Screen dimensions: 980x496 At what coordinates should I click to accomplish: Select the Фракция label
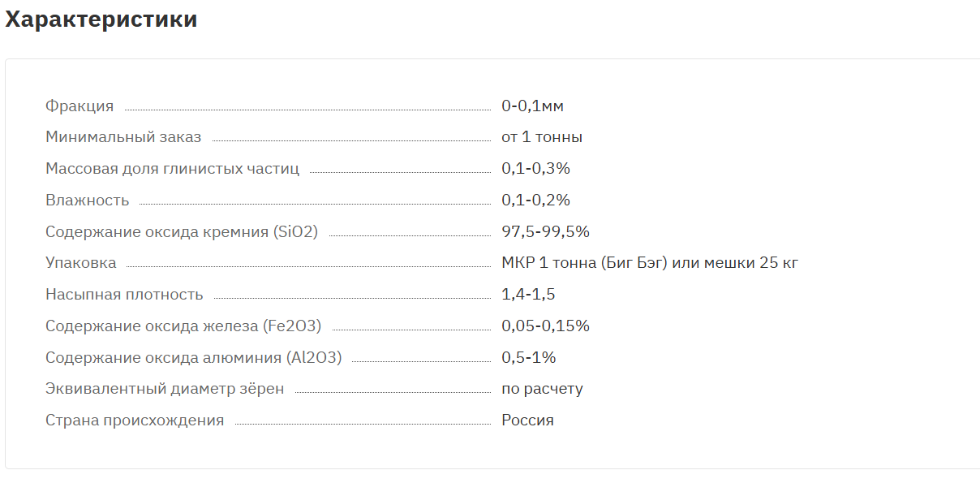80,106
